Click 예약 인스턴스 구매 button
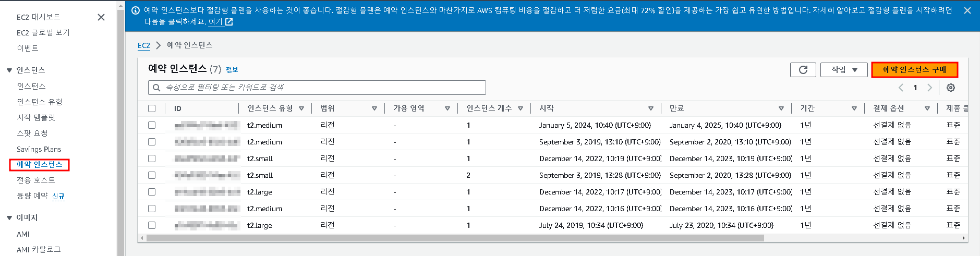980x256 pixels. 915,70
